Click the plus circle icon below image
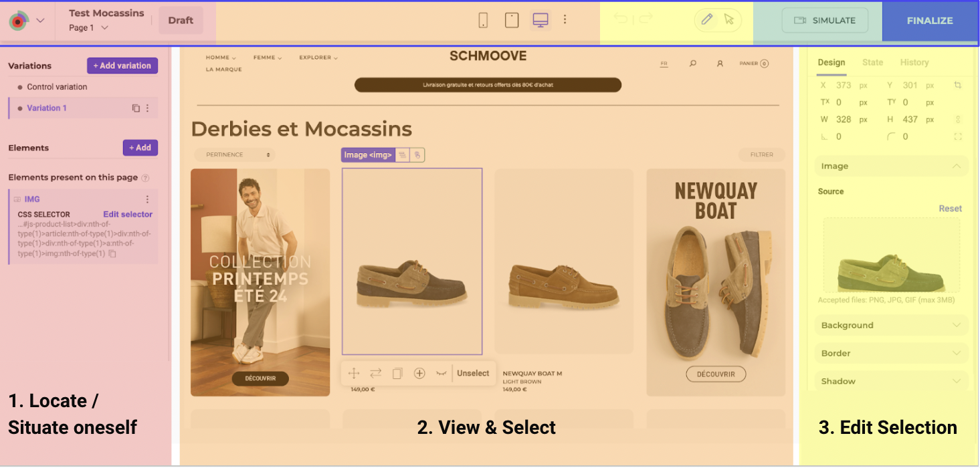 point(419,374)
